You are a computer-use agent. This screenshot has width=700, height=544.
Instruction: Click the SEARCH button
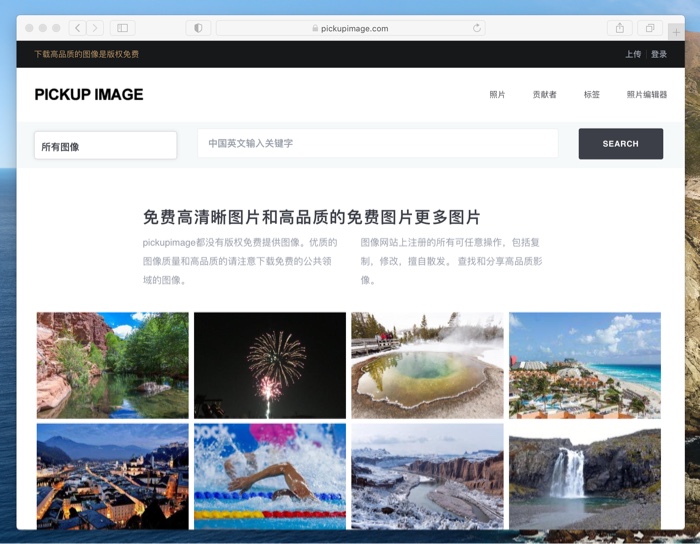(x=621, y=144)
